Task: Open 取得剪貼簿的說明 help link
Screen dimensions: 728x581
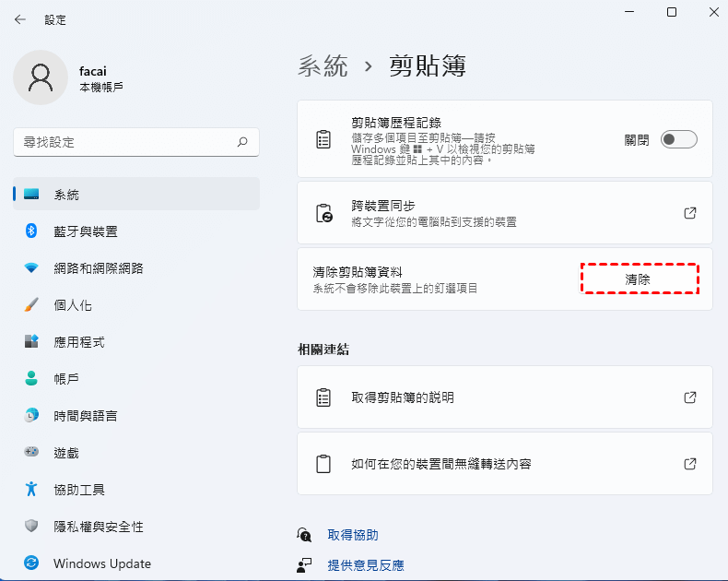Action: click(689, 397)
